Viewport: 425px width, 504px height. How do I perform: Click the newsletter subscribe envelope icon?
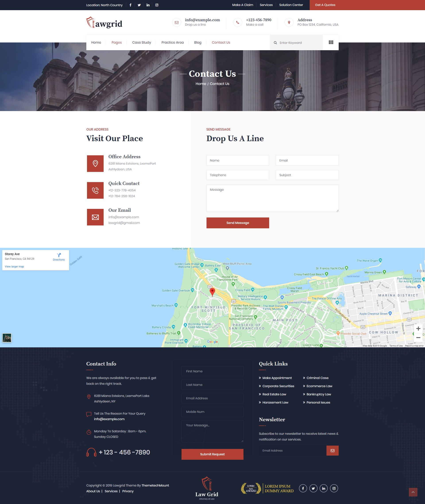(x=332, y=450)
